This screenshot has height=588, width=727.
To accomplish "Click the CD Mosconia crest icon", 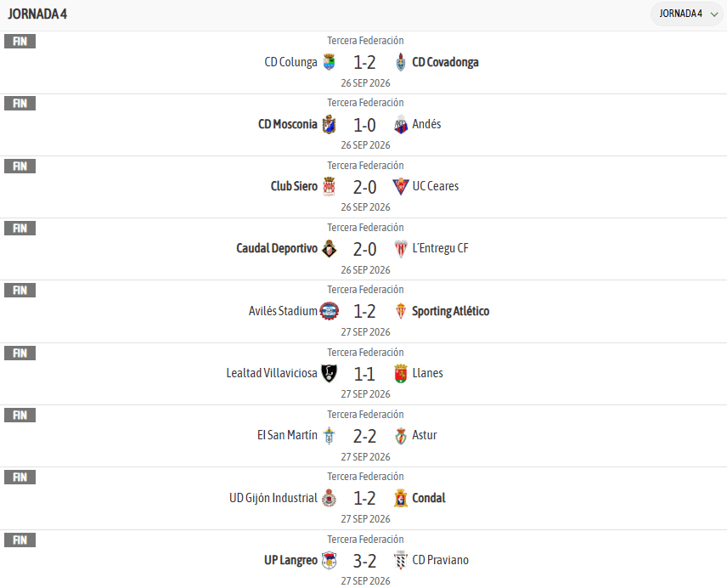I will (x=330, y=124).
